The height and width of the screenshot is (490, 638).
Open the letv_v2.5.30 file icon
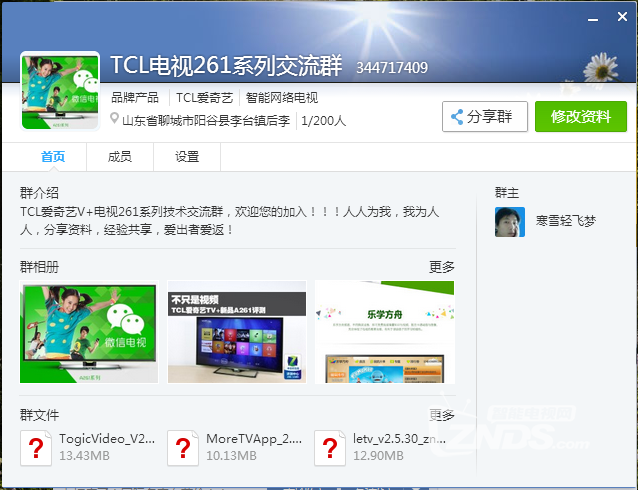pyautogui.click(x=330, y=448)
